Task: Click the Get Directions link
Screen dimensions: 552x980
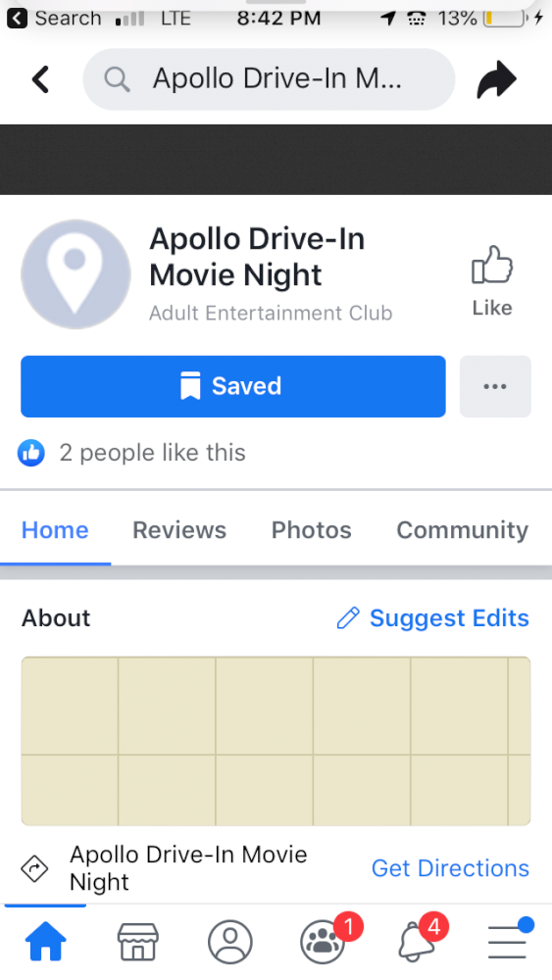Action: [x=450, y=868]
